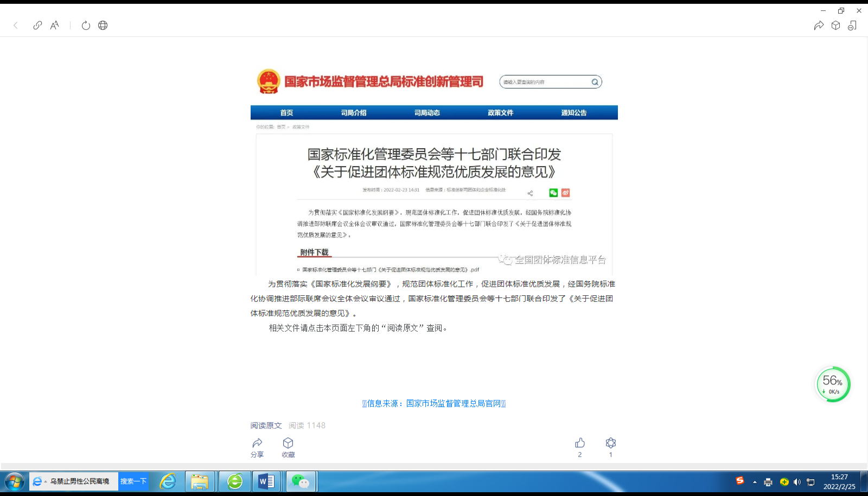The width and height of the screenshot is (868, 496).
Task: Share the article to WeChat
Action: coord(553,193)
